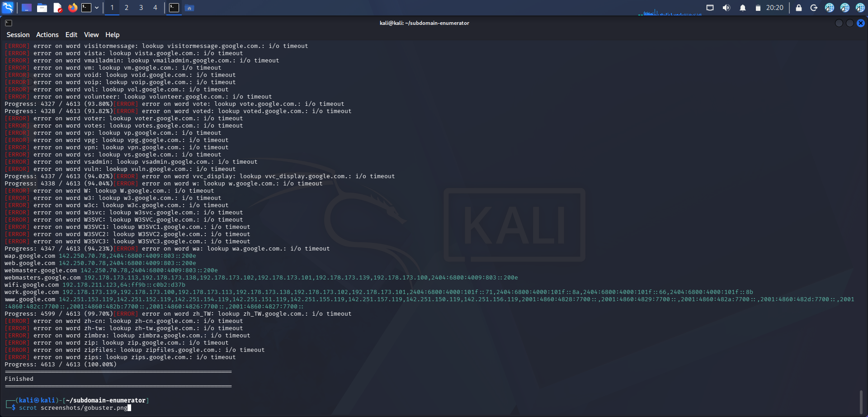The height and width of the screenshot is (417, 868).
Task: Click the terminal window menu icon in title bar
Action: [9, 23]
